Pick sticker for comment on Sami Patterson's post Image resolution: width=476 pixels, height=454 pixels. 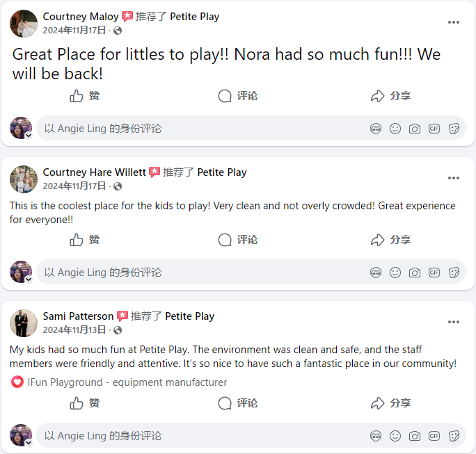click(454, 436)
